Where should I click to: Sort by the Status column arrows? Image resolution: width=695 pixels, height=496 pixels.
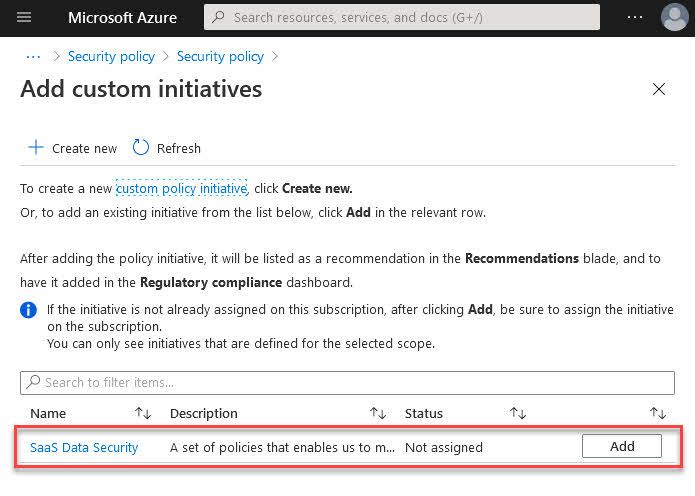[517, 413]
